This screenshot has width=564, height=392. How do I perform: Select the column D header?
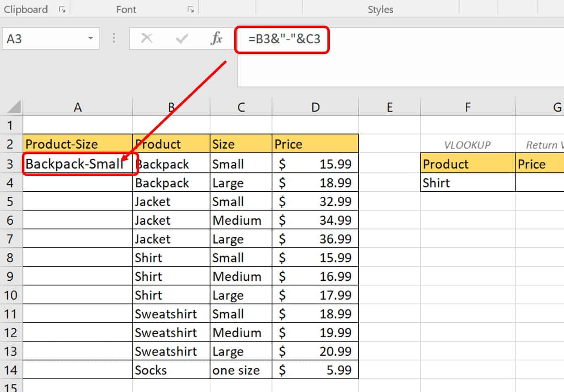coord(315,107)
